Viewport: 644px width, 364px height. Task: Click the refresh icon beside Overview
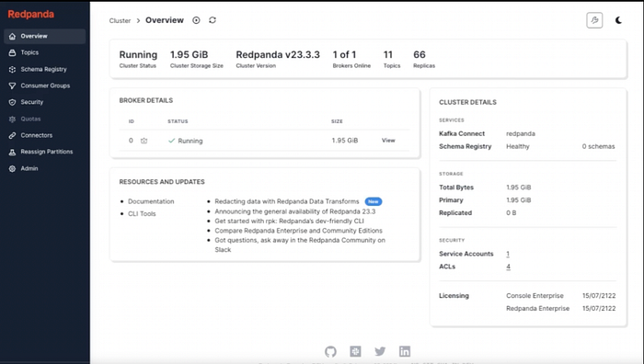213,20
